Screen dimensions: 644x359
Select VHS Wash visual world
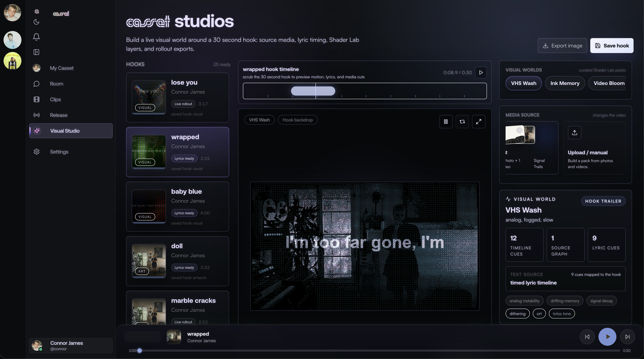click(x=524, y=83)
